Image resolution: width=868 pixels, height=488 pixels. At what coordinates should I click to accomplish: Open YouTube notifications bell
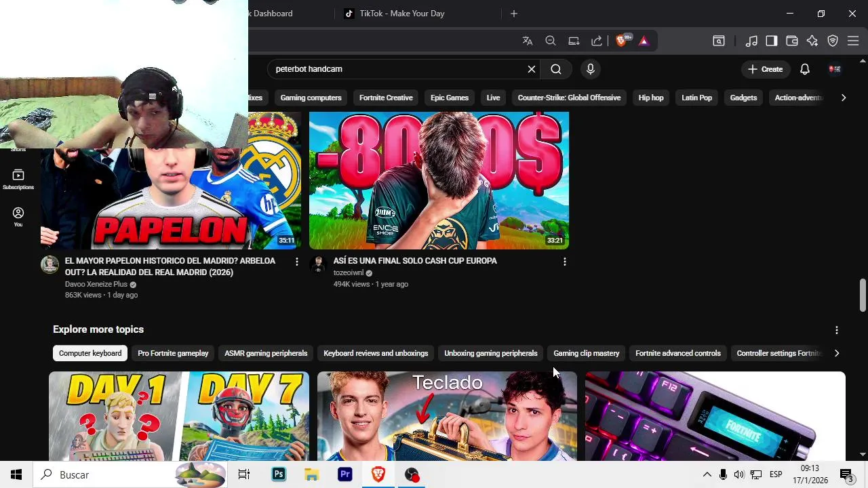click(805, 69)
